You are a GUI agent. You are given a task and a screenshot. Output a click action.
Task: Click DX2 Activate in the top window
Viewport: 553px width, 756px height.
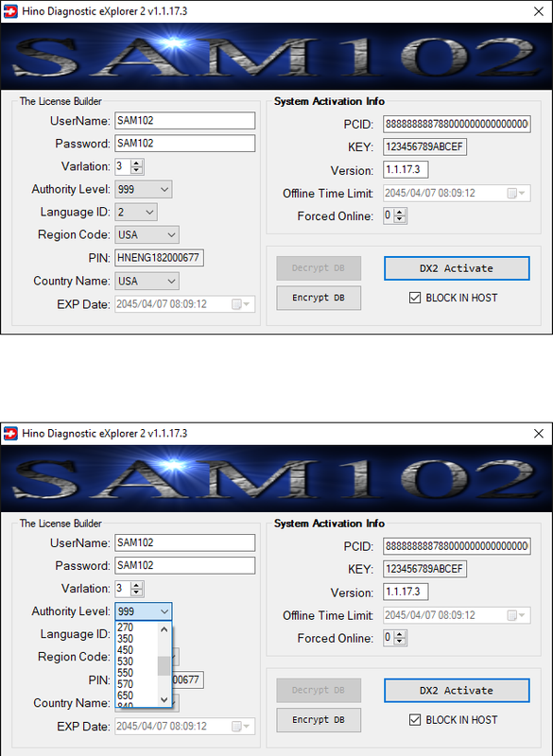[x=457, y=268]
